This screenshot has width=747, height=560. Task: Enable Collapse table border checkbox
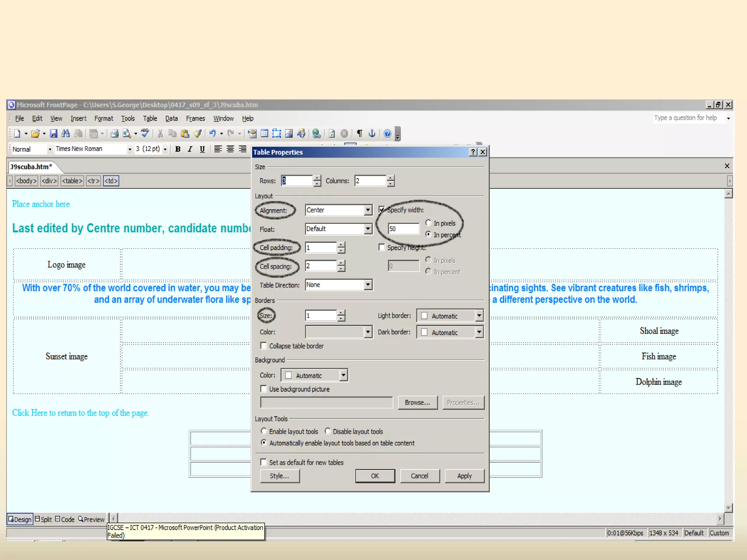click(264, 346)
